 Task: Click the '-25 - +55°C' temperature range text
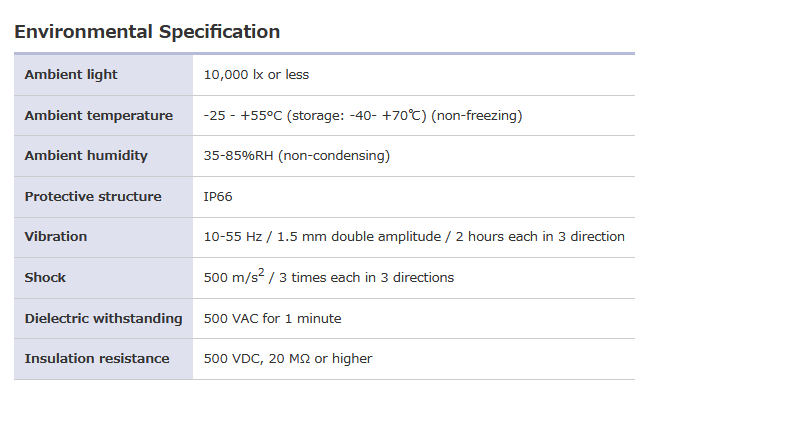coord(243,116)
